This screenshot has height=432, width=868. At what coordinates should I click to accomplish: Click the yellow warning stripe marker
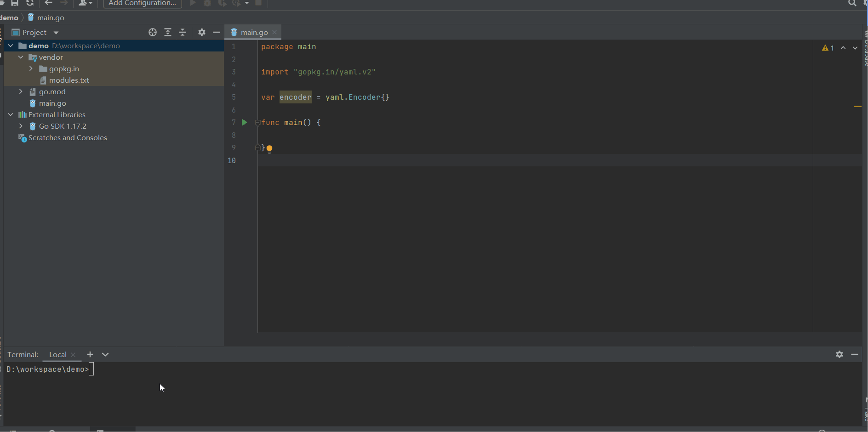[x=857, y=106]
